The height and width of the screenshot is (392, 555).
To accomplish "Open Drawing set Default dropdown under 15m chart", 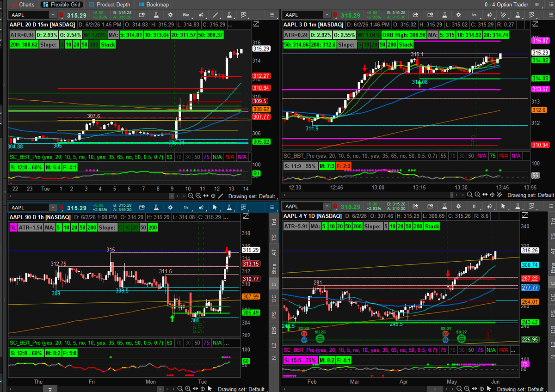I will click(252, 196).
